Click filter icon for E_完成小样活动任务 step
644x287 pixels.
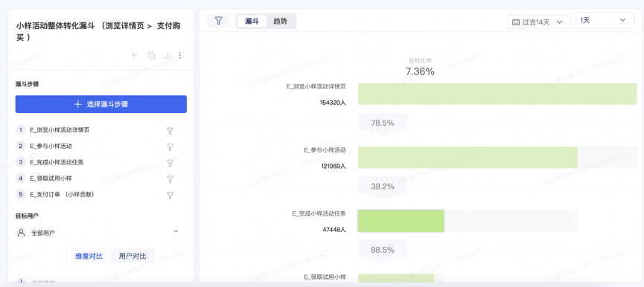[170, 163]
